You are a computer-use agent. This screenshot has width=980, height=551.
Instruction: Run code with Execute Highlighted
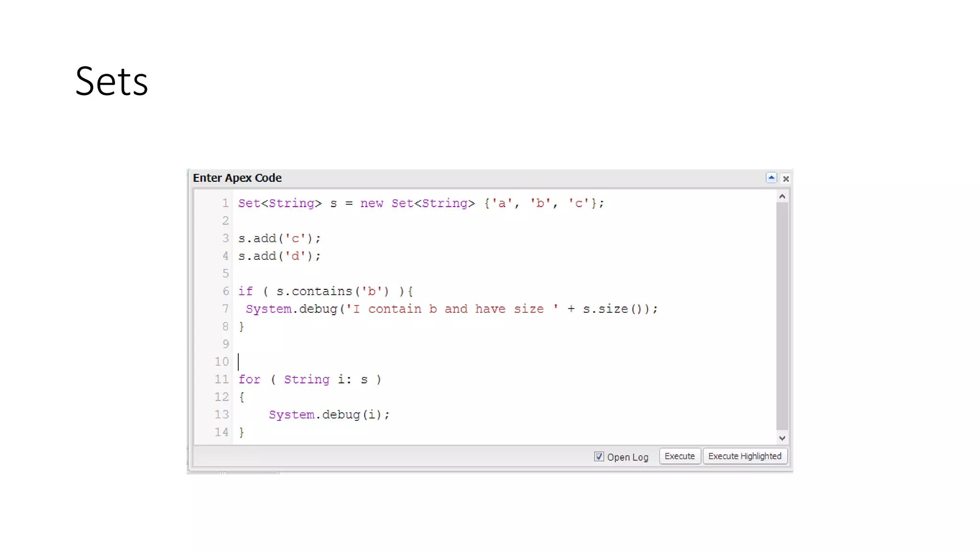[745, 456]
